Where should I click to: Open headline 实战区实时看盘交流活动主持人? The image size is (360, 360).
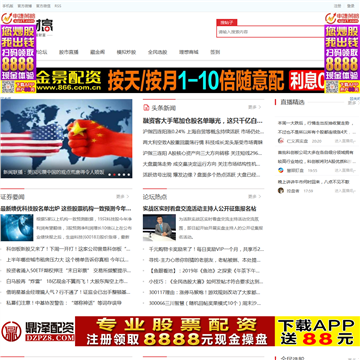click(200, 209)
